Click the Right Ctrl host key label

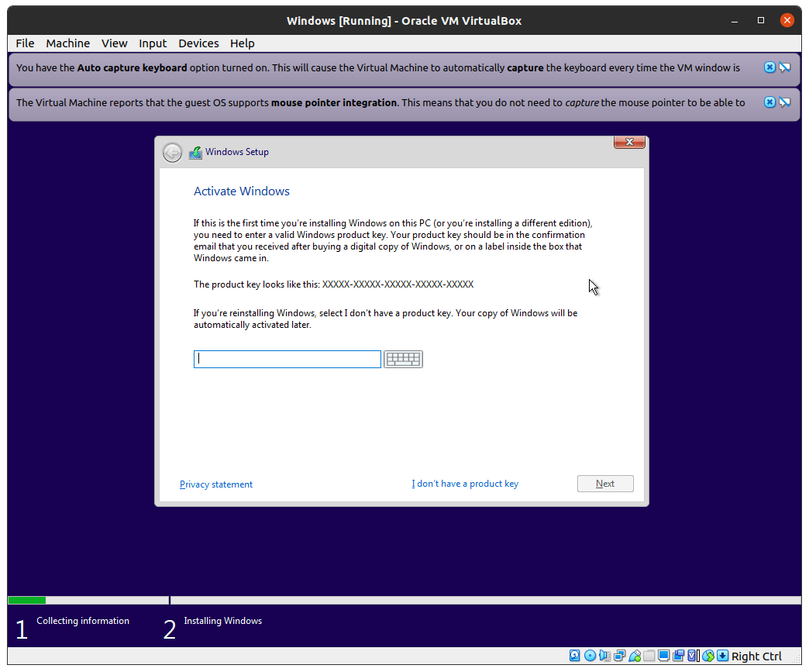[x=756, y=656]
